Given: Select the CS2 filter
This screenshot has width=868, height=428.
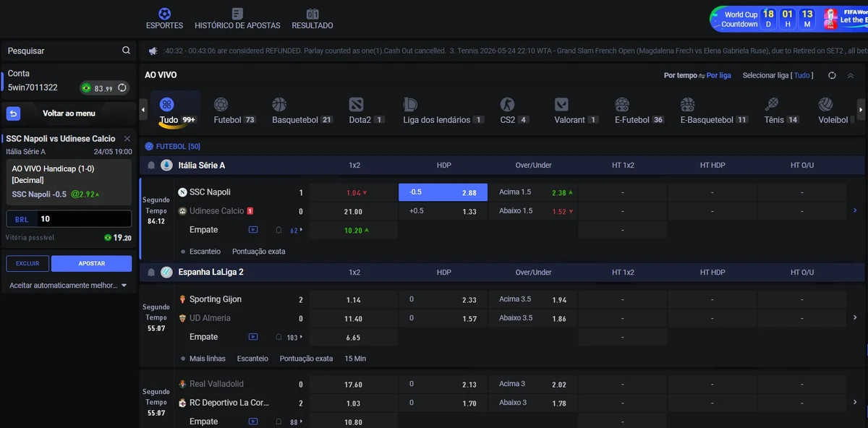Looking at the screenshot, I should [514, 111].
